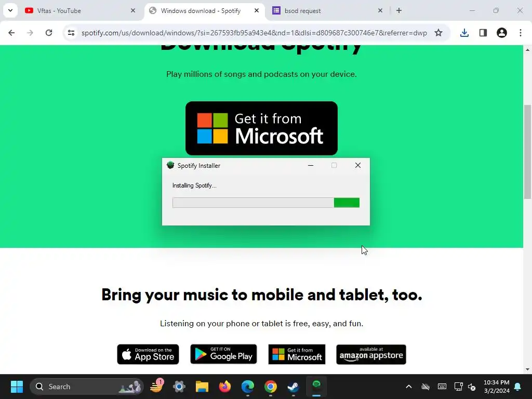Screen dimensions: 532x399
Task: Open Chrome profile account icon
Action: pos(502,33)
